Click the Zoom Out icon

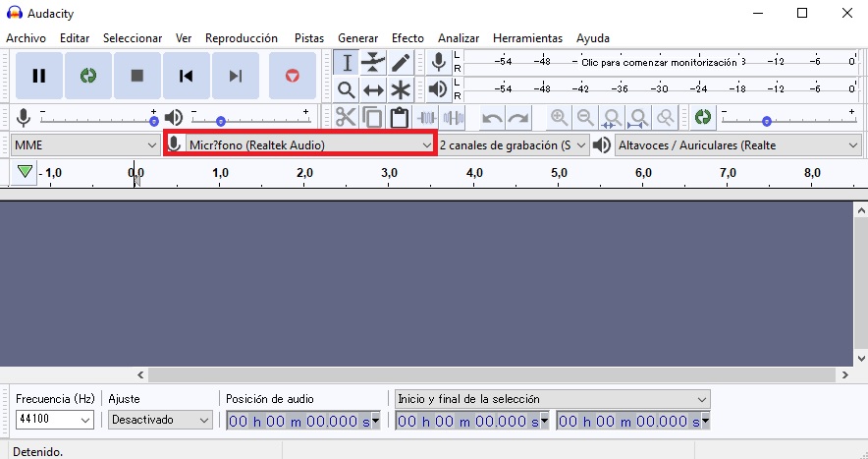(585, 118)
